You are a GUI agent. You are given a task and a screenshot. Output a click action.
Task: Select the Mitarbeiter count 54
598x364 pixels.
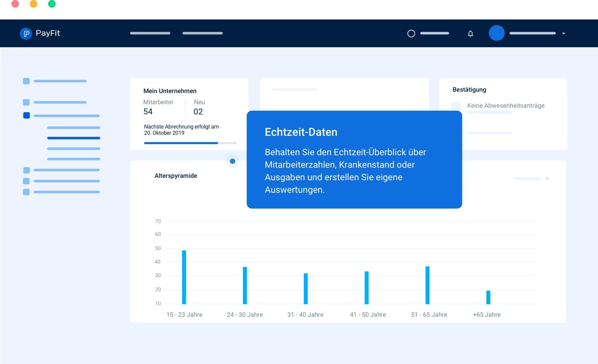(148, 111)
